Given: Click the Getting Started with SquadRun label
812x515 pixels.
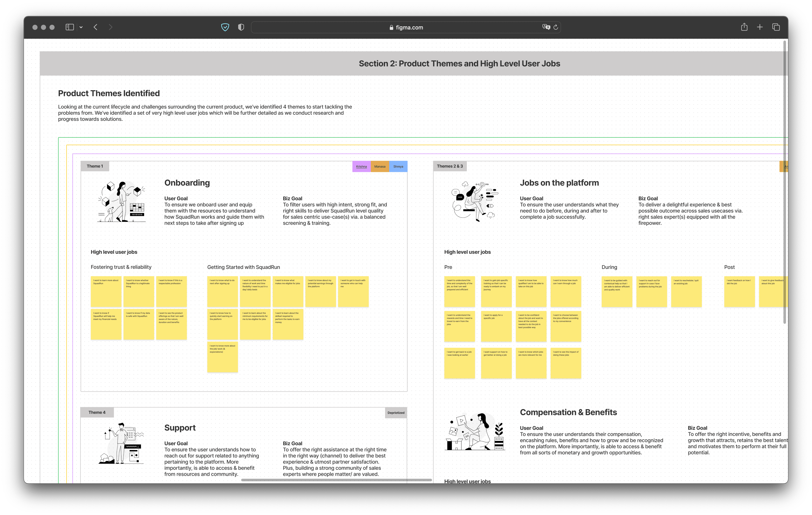Looking at the screenshot, I should (x=244, y=267).
